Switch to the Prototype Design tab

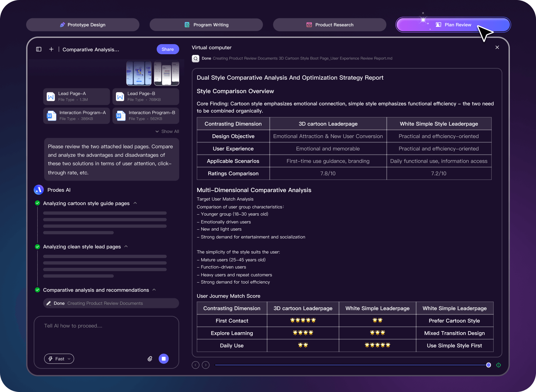[83, 25]
